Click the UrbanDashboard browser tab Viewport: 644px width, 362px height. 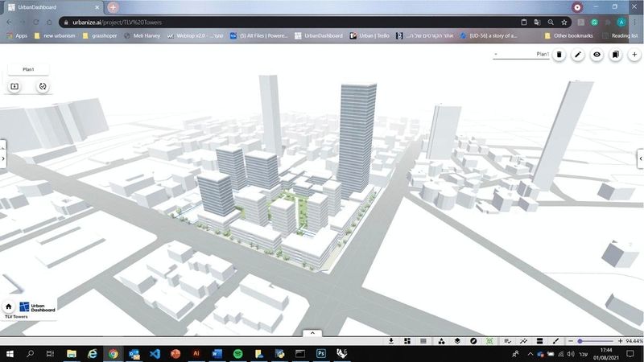(x=53, y=7)
